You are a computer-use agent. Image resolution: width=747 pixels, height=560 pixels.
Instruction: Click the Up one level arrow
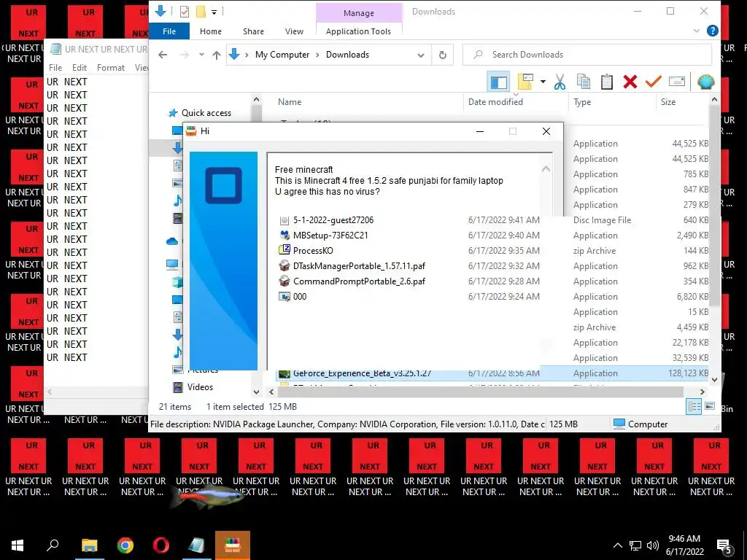click(216, 55)
